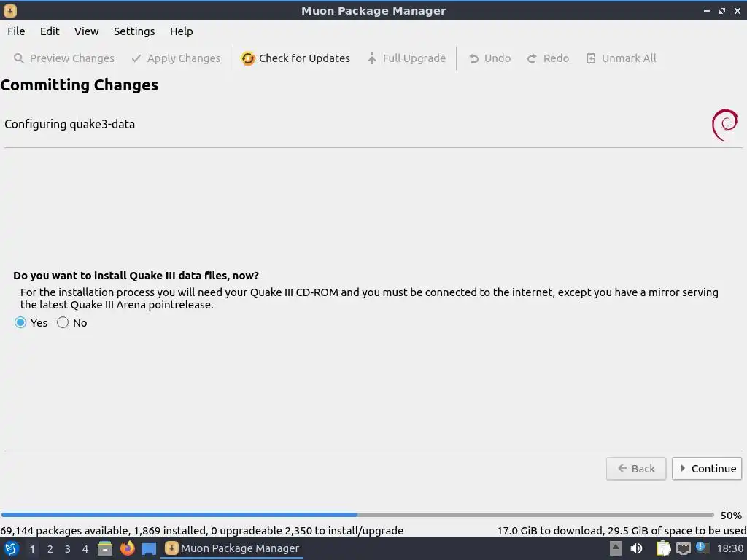The image size is (747, 560).
Task: Open the removable media tray icon
Action: (x=616, y=548)
